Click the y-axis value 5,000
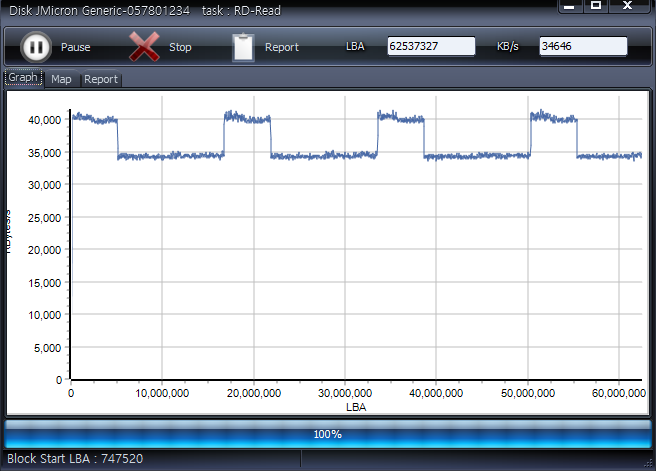The width and height of the screenshot is (656, 471). tap(47, 348)
